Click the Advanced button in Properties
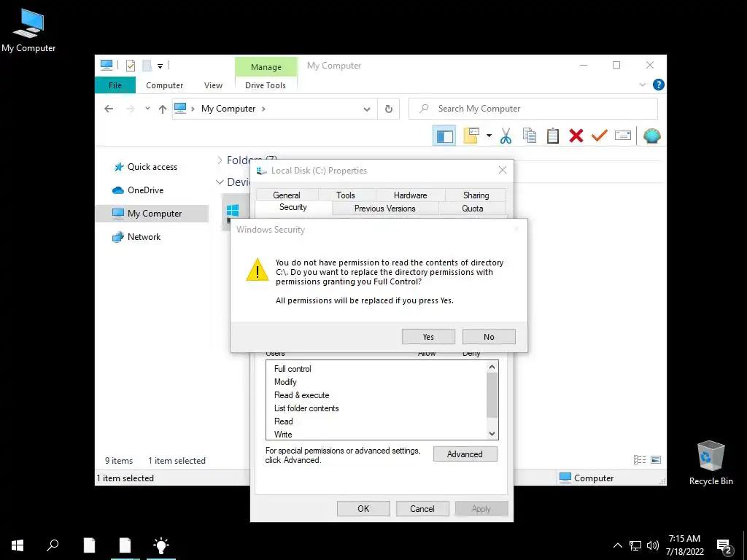 pyautogui.click(x=465, y=454)
